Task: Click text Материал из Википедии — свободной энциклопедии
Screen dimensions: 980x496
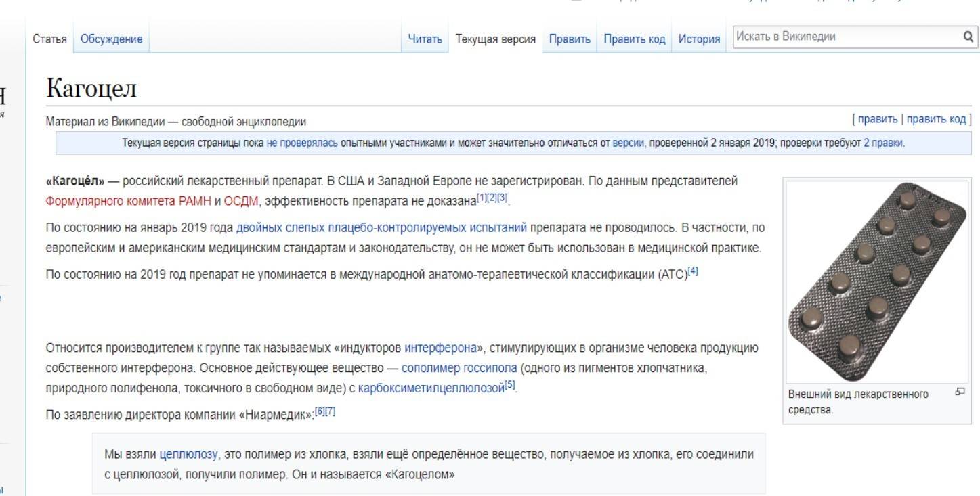Action: coord(176,122)
